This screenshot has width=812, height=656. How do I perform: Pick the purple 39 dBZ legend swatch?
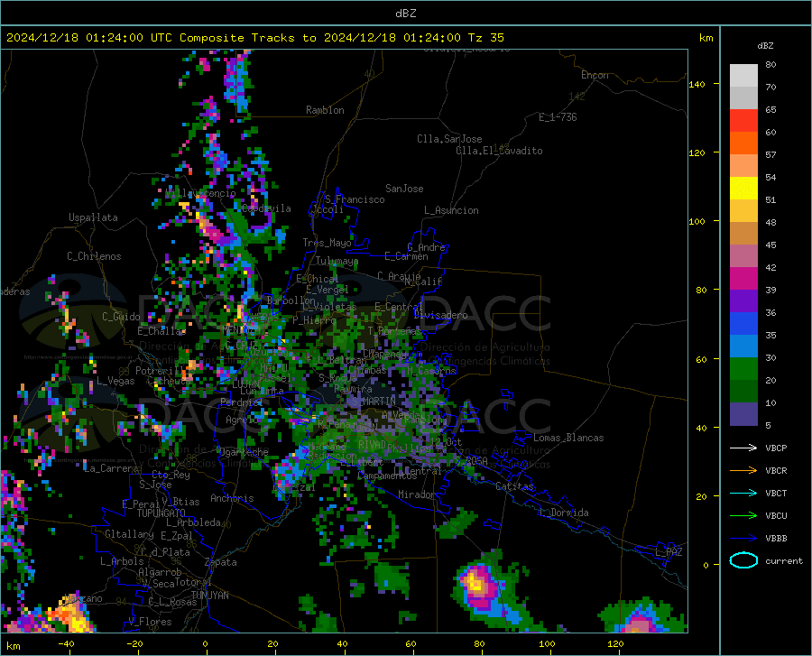point(743,301)
